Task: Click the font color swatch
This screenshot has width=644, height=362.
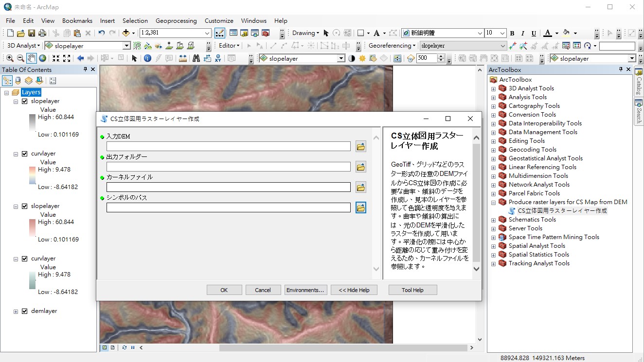Action: tap(548, 33)
